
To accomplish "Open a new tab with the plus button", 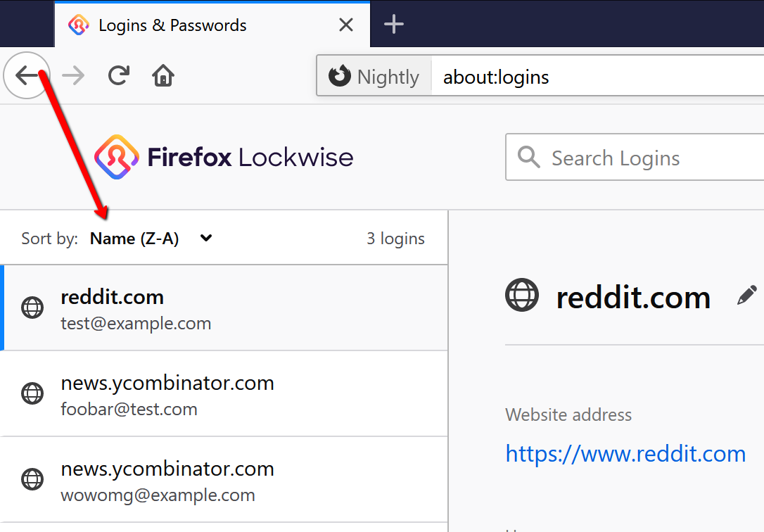I will coord(394,25).
